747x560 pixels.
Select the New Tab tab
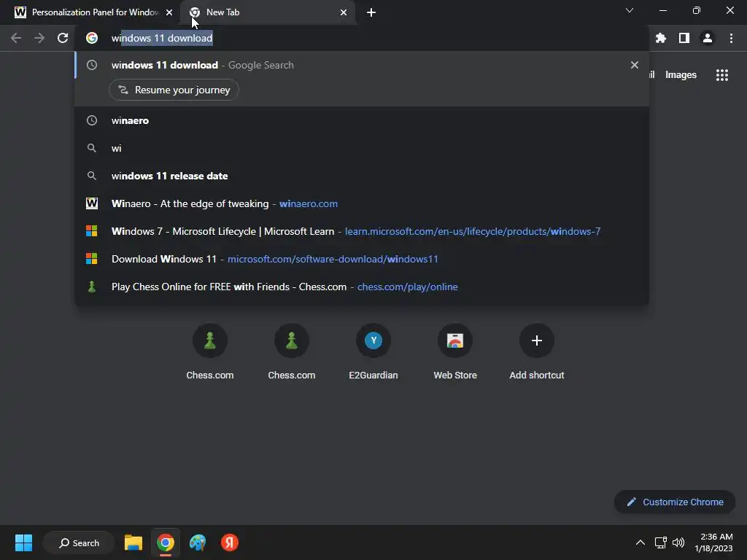click(268, 12)
